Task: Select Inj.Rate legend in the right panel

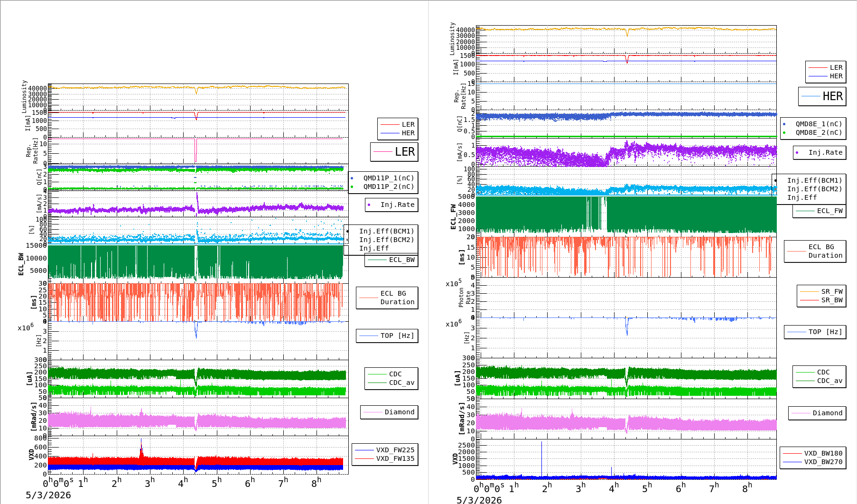Action: point(820,152)
